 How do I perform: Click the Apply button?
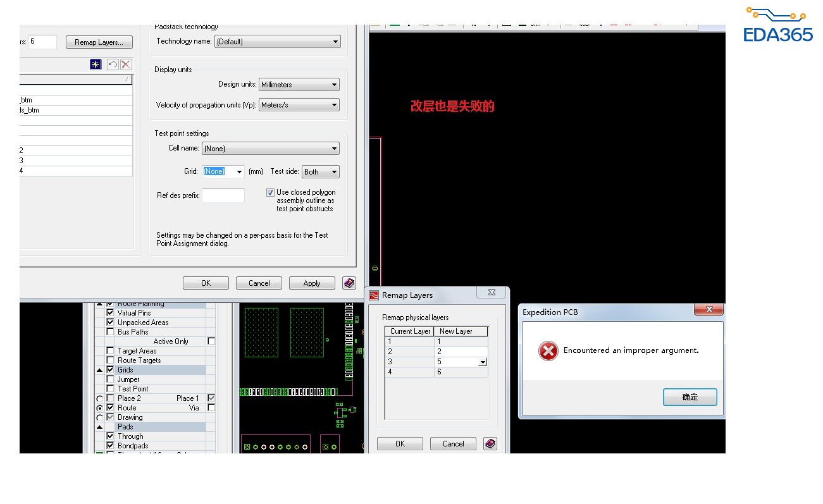(x=312, y=283)
